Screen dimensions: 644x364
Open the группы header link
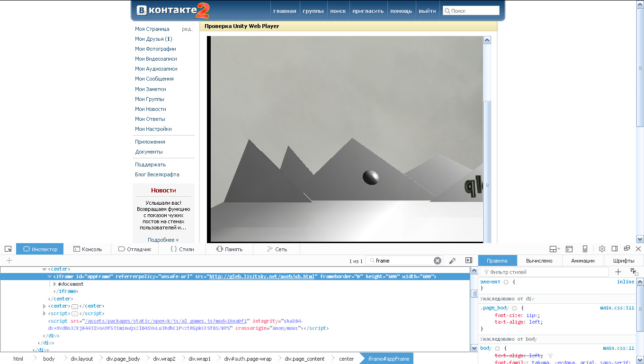(x=313, y=11)
